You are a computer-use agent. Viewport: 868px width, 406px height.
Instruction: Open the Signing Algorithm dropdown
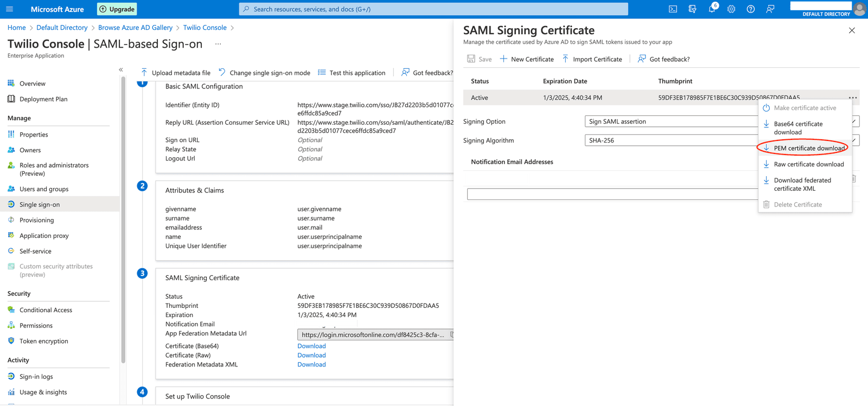(672, 140)
